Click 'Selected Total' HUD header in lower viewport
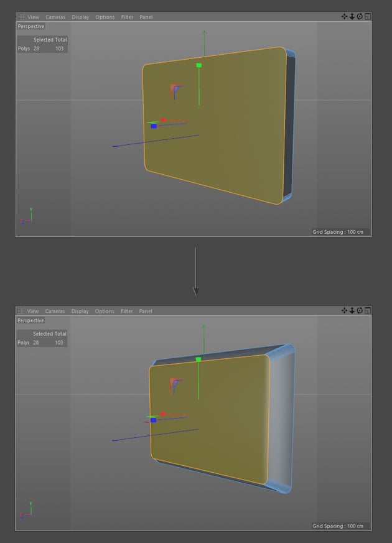Screen dimensions: 392x543 pyautogui.click(x=50, y=334)
